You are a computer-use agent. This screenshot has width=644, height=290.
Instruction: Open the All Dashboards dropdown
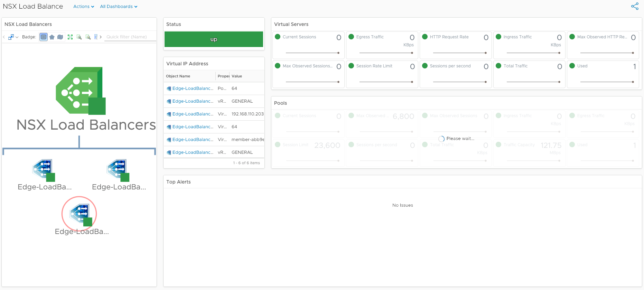pos(119,7)
